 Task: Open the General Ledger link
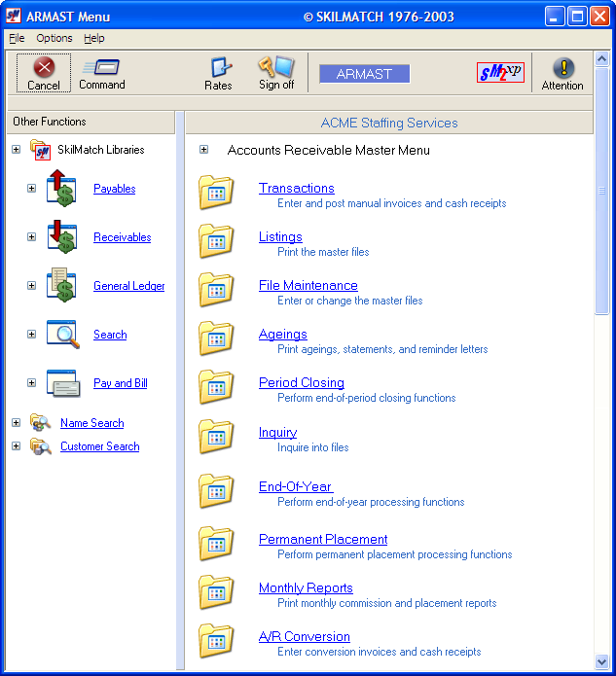[x=129, y=286]
